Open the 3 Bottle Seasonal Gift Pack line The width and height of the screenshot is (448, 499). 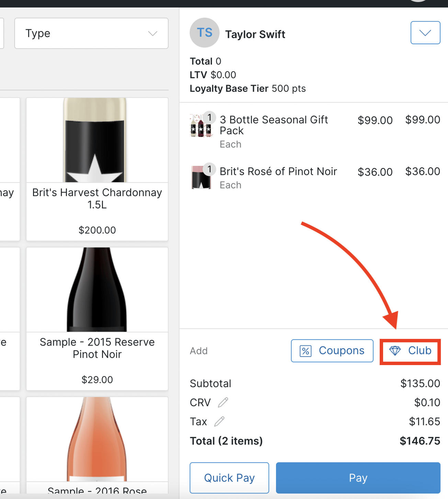[x=274, y=125]
